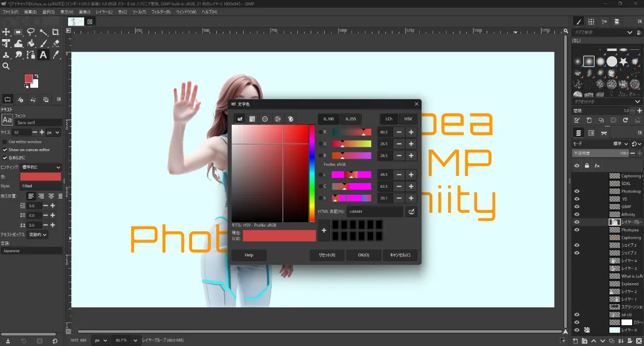
Task: Click the pick-color eyedropper next to HTML notation
Action: (x=411, y=211)
